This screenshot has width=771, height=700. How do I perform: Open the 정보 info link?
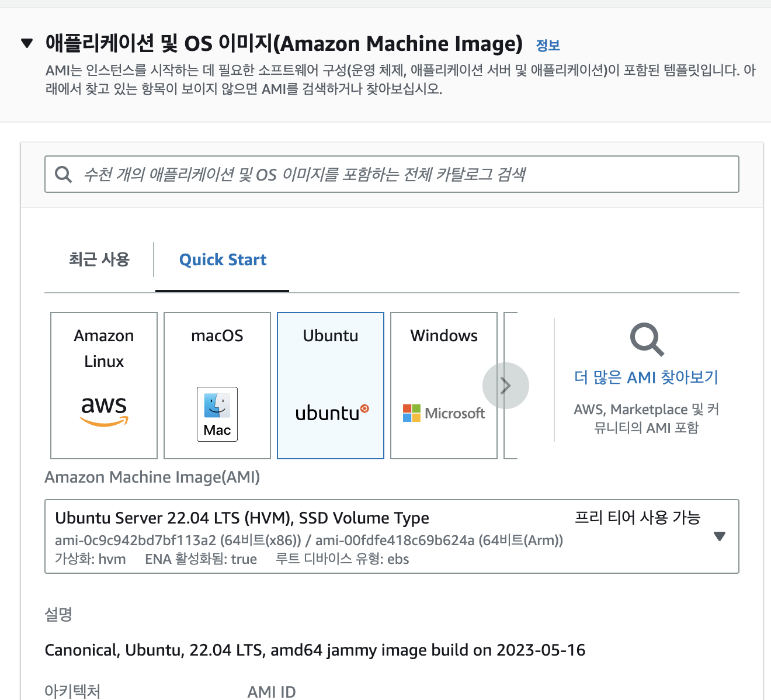point(548,45)
